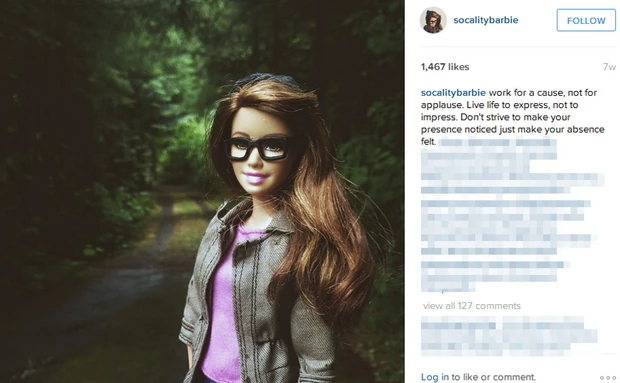The width and height of the screenshot is (620, 383).
Task: Click the third blurred comment paragraph
Action: [494, 276]
